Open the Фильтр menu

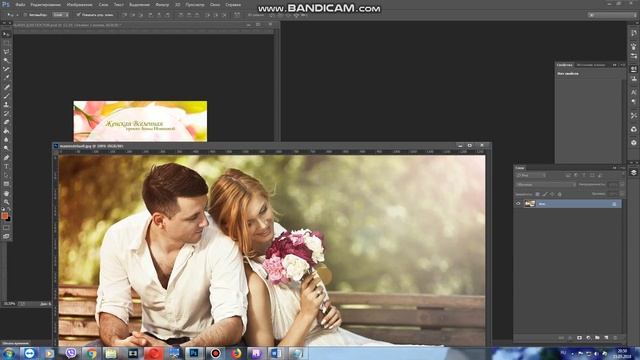[x=162, y=5]
